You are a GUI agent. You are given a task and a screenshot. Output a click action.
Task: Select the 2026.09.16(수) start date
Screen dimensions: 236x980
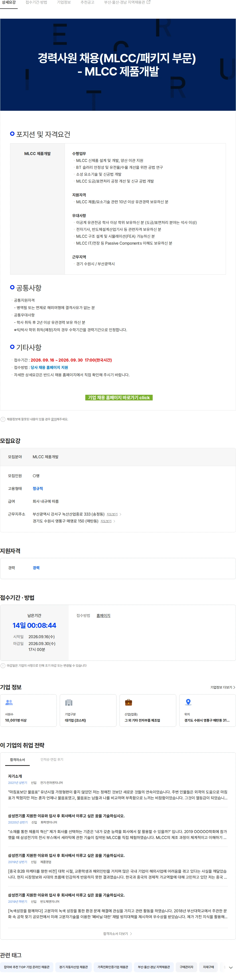point(42,637)
